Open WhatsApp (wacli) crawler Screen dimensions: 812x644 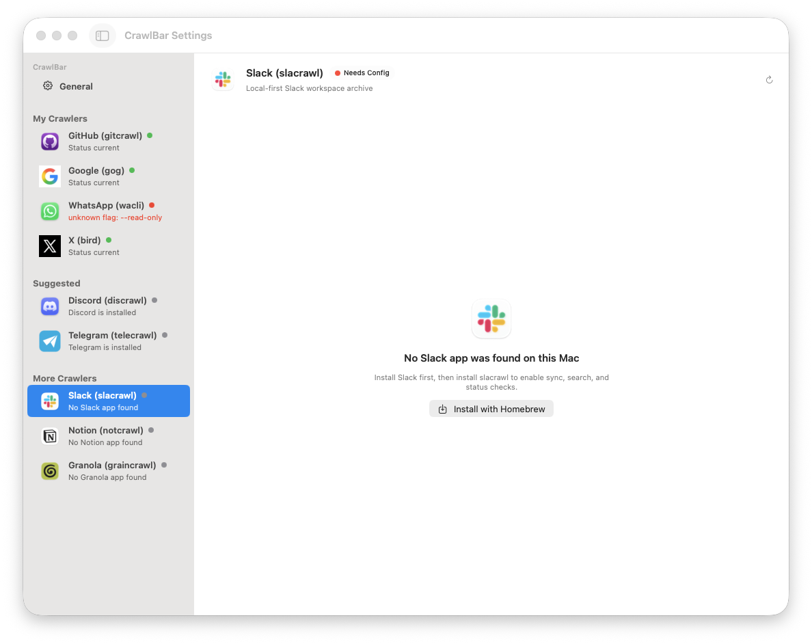click(x=109, y=211)
